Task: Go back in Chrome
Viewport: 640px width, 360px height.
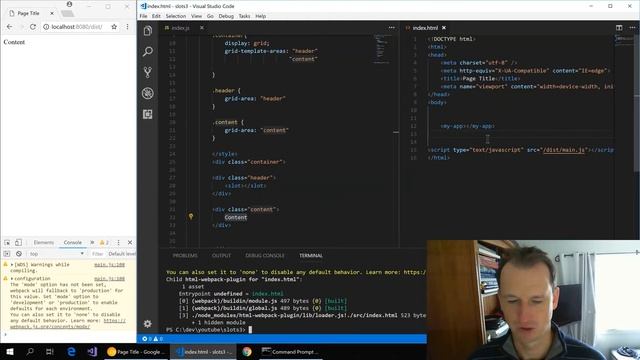Action: coord(9,27)
